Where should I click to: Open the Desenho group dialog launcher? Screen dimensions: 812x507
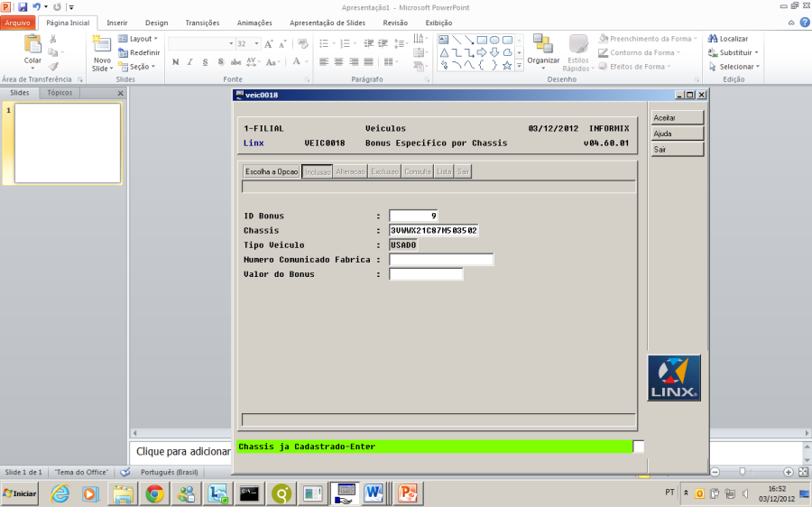click(x=697, y=79)
